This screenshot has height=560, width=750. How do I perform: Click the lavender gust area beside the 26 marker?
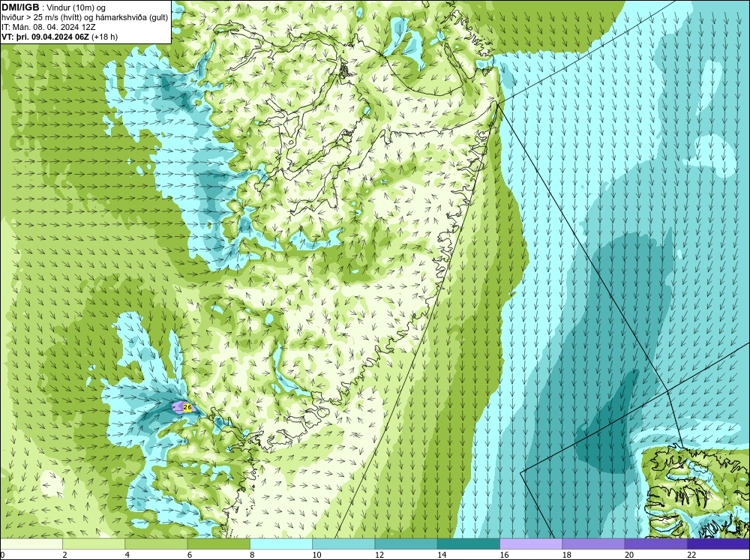point(178,408)
